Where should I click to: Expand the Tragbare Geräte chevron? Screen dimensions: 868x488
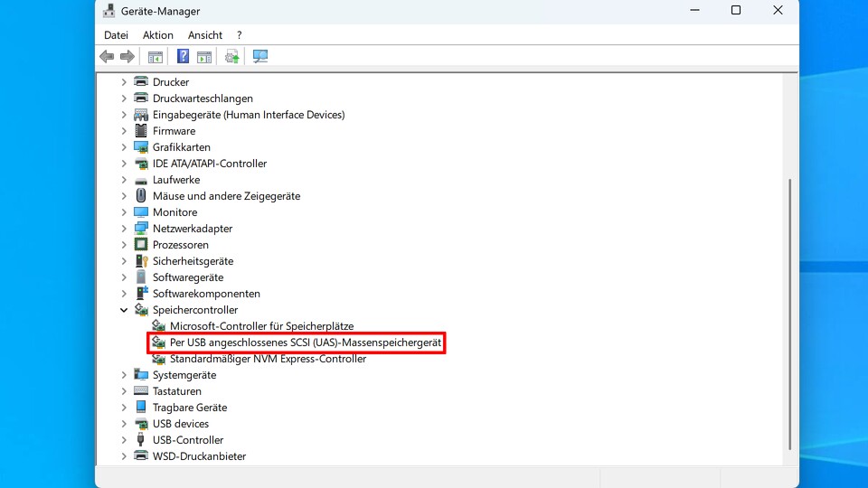(x=124, y=408)
